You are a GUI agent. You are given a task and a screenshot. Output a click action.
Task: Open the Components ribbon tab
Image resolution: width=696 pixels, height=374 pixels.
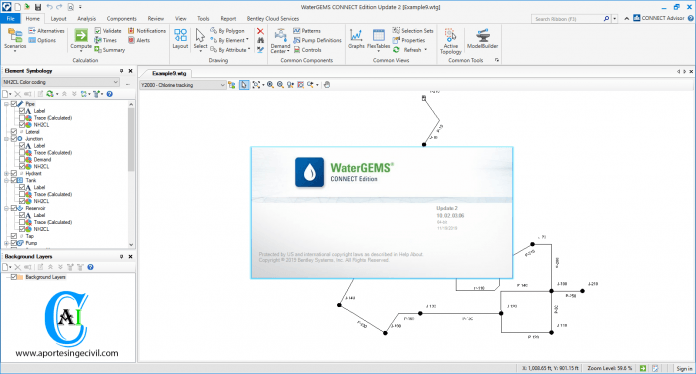point(122,19)
